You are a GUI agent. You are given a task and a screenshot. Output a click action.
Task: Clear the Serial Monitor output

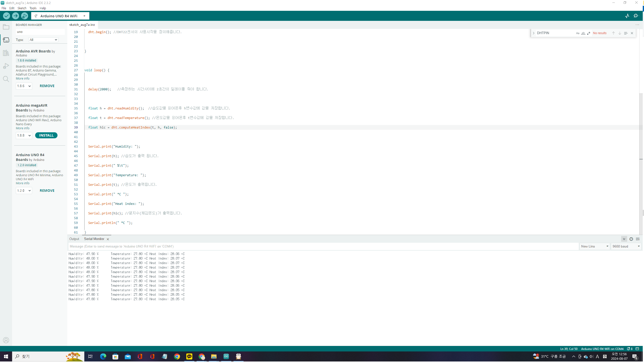click(x=637, y=239)
